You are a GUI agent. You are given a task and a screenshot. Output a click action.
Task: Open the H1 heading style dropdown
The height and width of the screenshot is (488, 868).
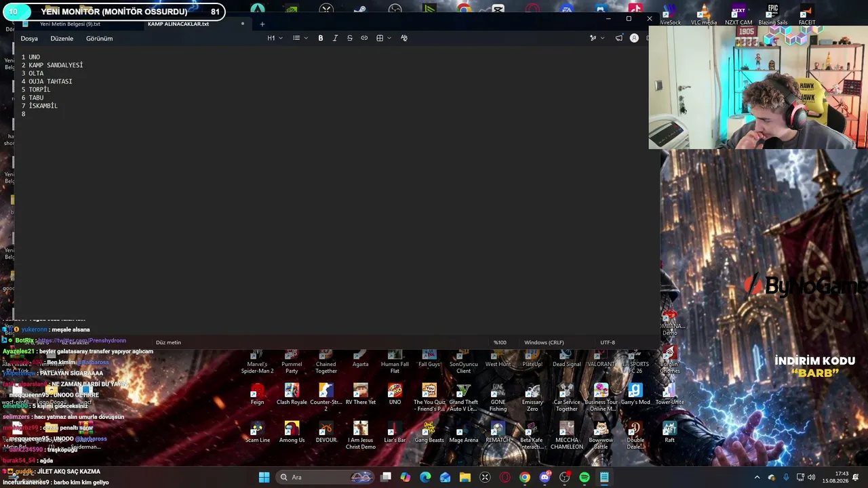[x=274, y=38]
